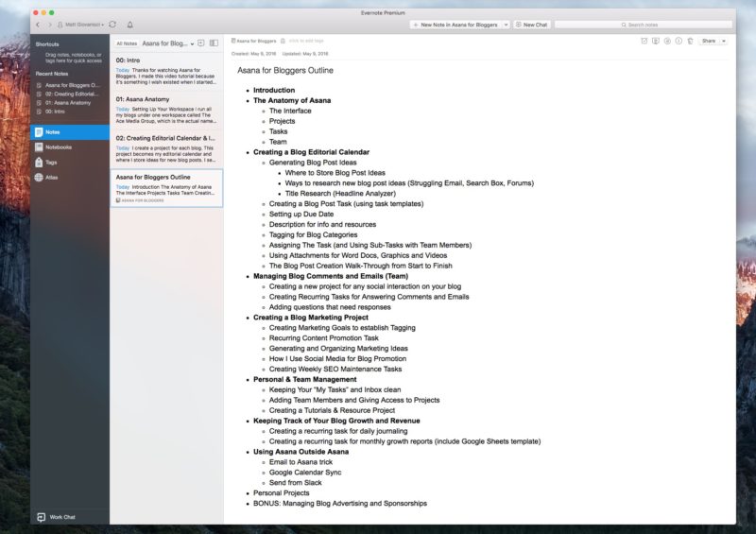
Task: Add new note icon in note list header
Action: [201, 43]
